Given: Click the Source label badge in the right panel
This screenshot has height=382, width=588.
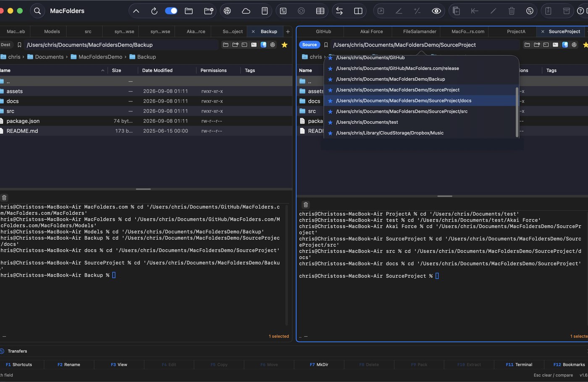Looking at the screenshot, I should 310,45.
